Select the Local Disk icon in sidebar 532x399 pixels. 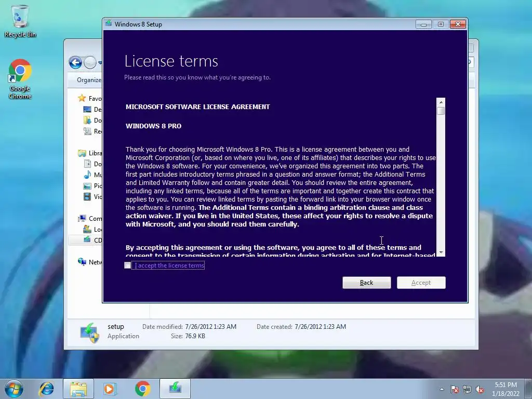[87, 229]
